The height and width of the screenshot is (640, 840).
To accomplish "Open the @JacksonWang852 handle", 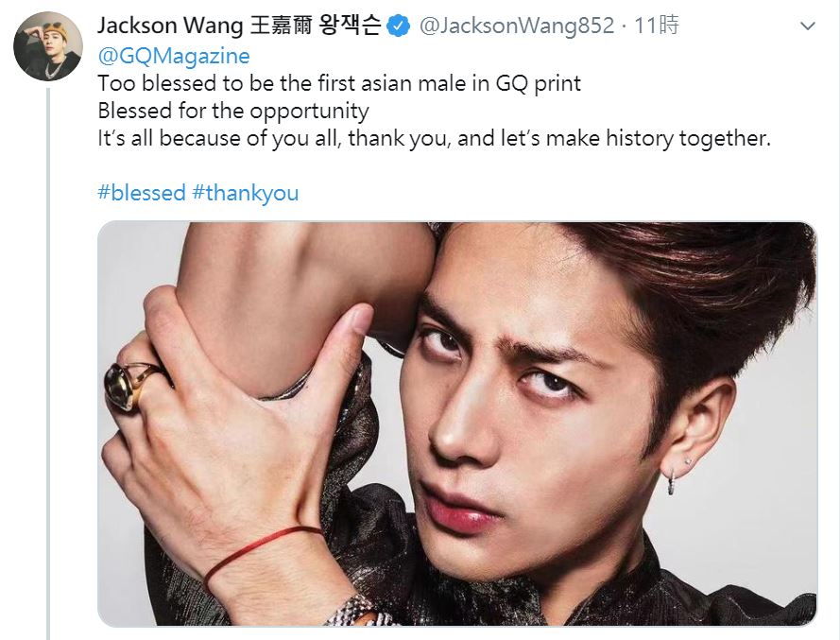I will click(x=517, y=26).
